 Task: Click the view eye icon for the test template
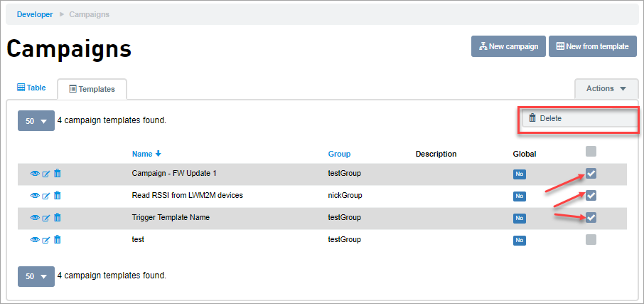pos(34,240)
